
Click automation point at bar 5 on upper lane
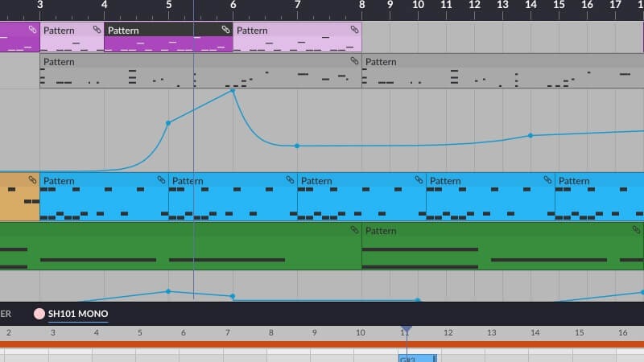pos(168,123)
